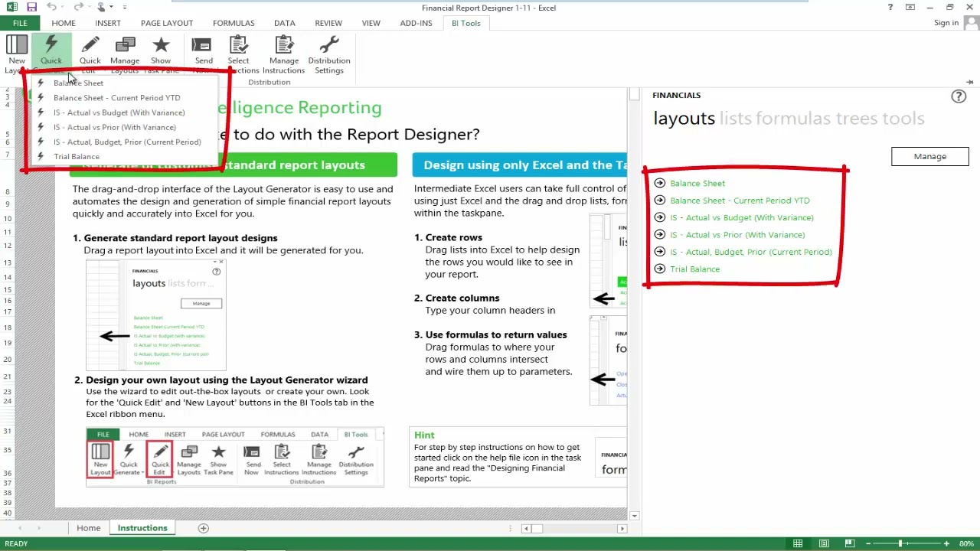The width and height of the screenshot is (980, 551).
Task: Select the tools tab in task pane
Action: click(x=903, y=119)
